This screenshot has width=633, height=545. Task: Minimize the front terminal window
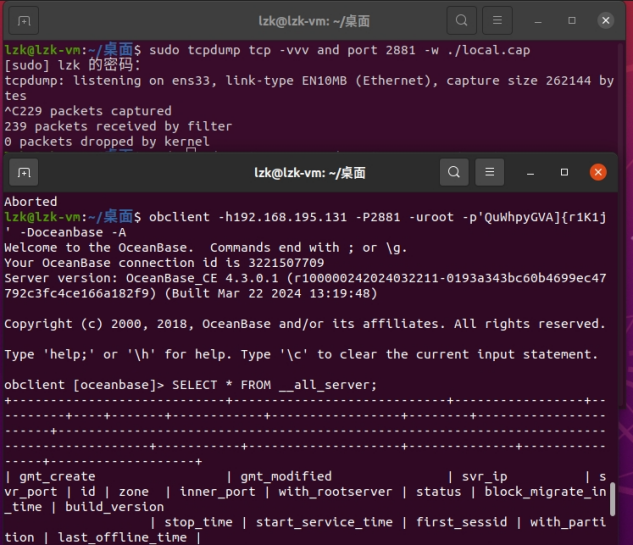[x=530, y=173]
